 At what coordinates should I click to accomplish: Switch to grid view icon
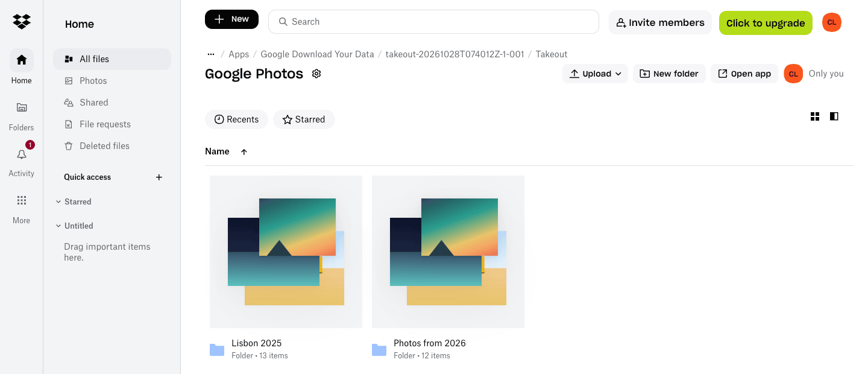(815, 116)
